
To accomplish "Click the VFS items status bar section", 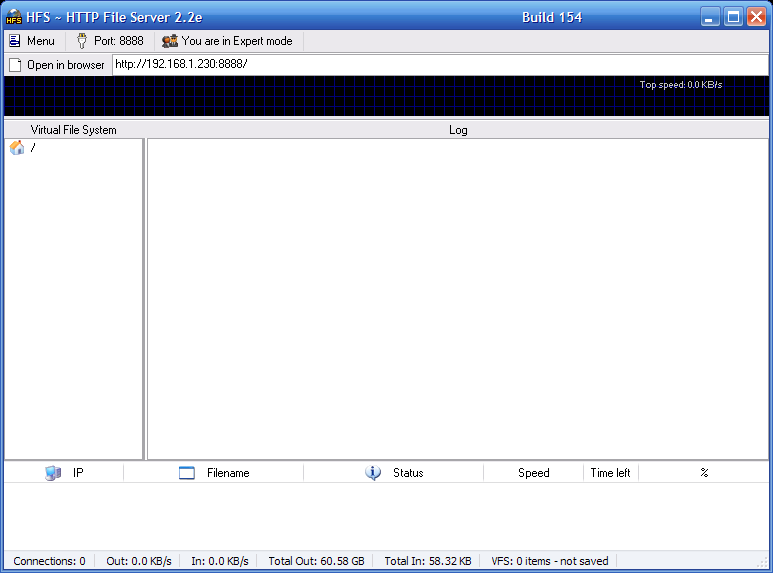I will (x=550, y=561).
